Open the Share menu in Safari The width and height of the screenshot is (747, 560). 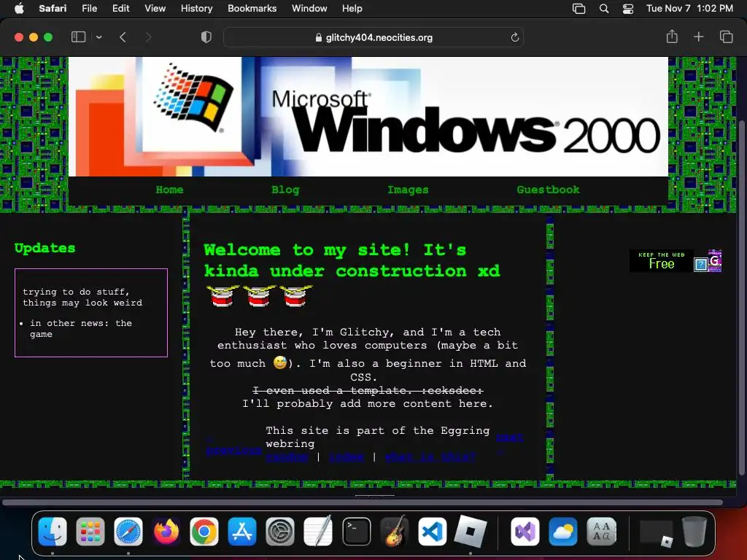[672, 36]
